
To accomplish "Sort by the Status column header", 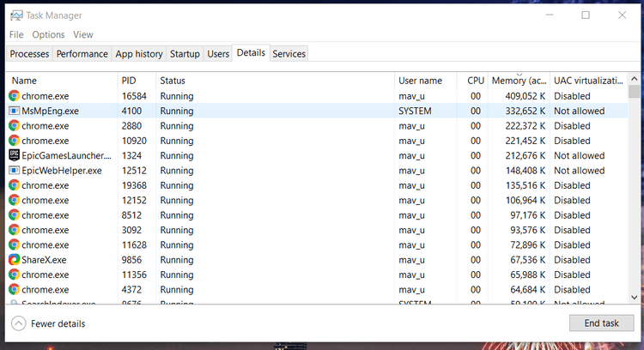I will [275, 81].
